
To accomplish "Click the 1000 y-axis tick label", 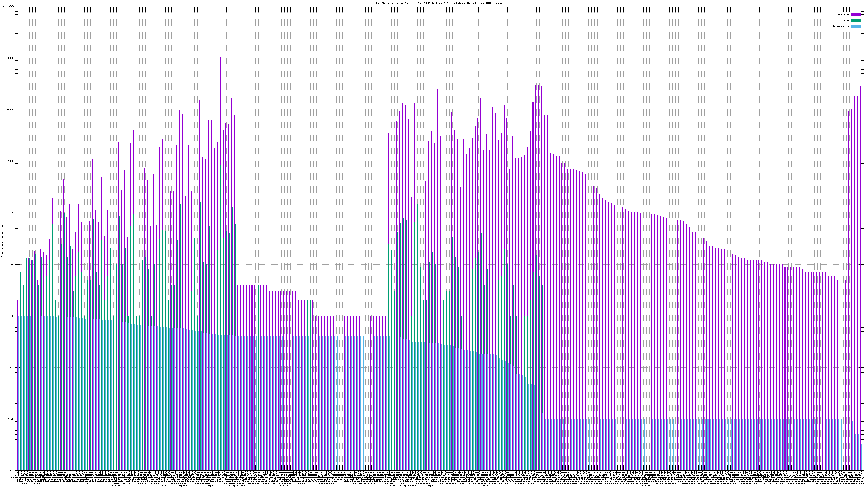I will (11, 161).
